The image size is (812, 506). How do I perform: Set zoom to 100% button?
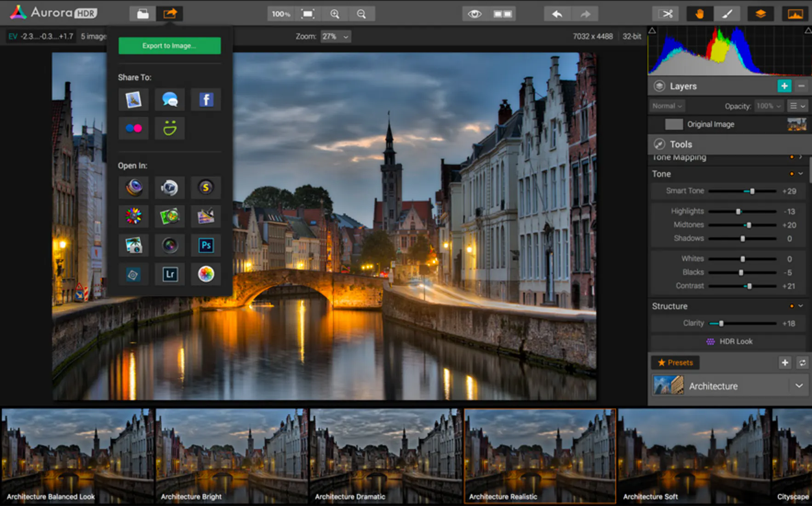click(281, 14)
